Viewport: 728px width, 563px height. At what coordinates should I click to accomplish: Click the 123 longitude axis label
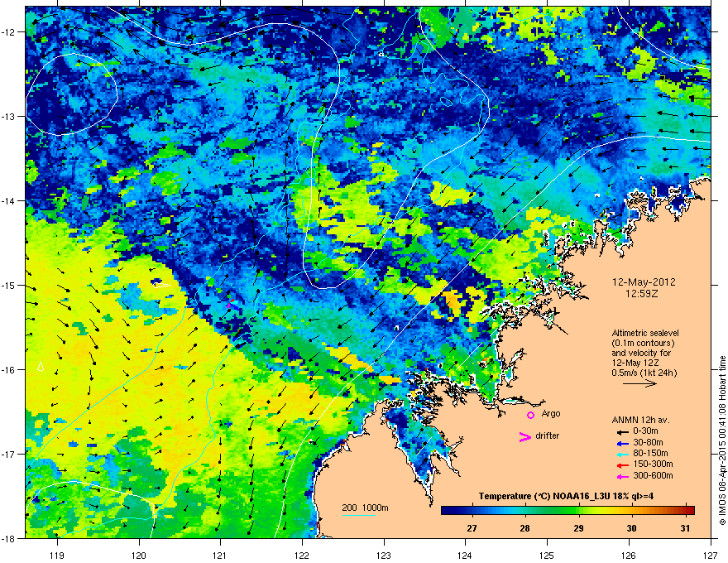[x=384, y=556]
